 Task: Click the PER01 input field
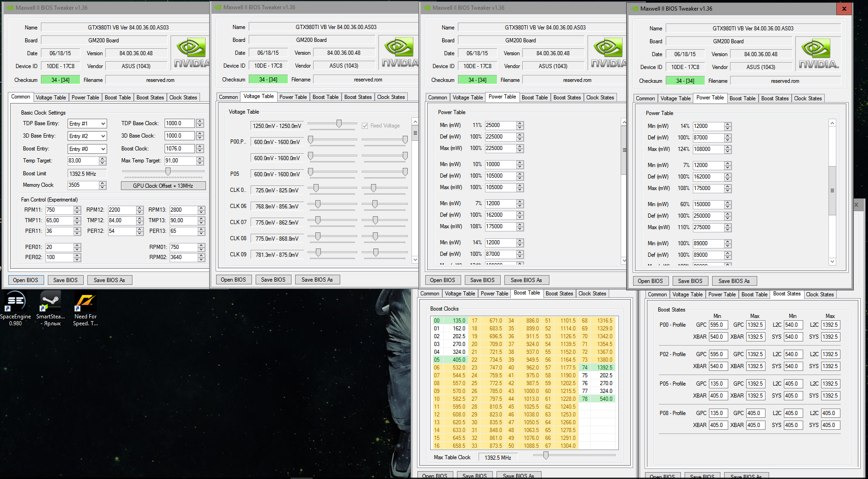[59, 247]
